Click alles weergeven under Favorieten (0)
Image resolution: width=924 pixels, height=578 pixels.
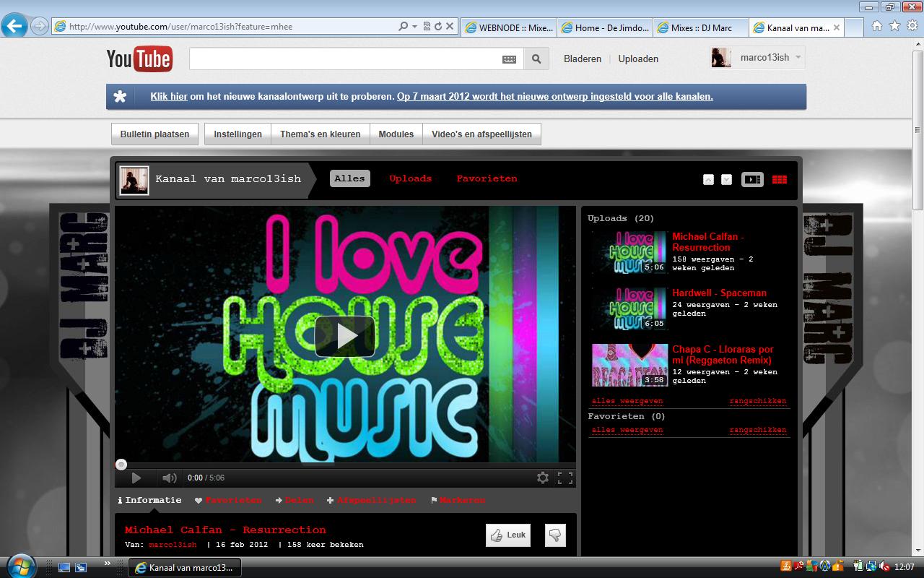coord(627,430)
